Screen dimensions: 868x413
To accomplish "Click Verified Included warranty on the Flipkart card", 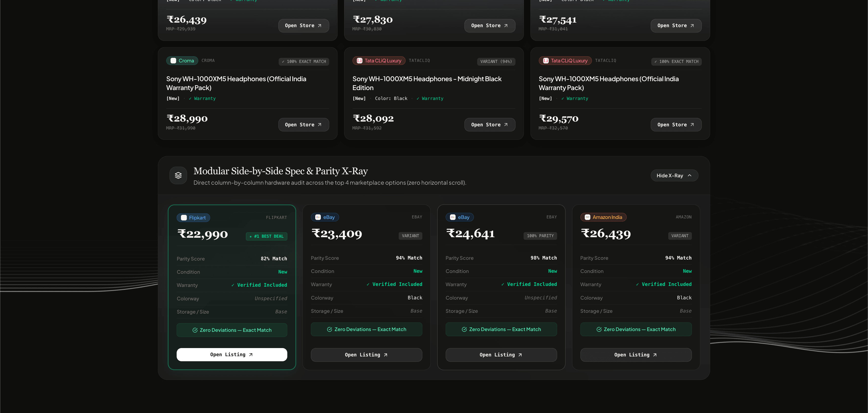I will coord(259,285).
